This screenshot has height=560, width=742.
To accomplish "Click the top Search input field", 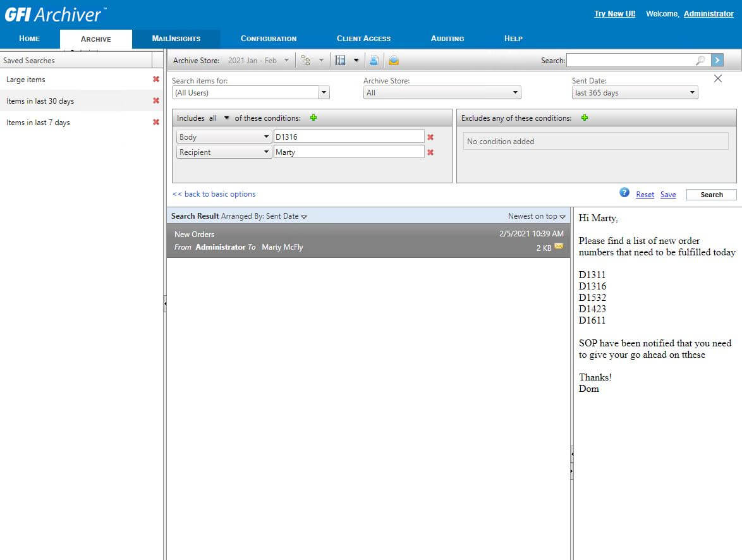I will click(x=632, y=61).
